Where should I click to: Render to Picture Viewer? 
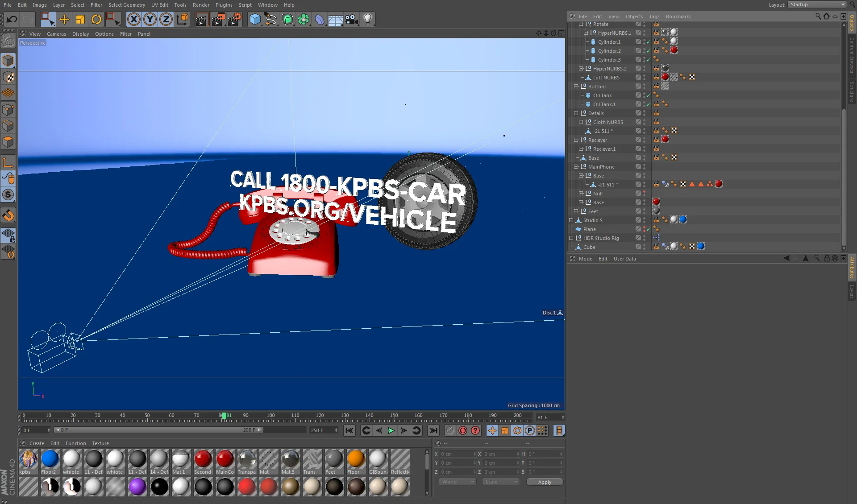(218, 19)
